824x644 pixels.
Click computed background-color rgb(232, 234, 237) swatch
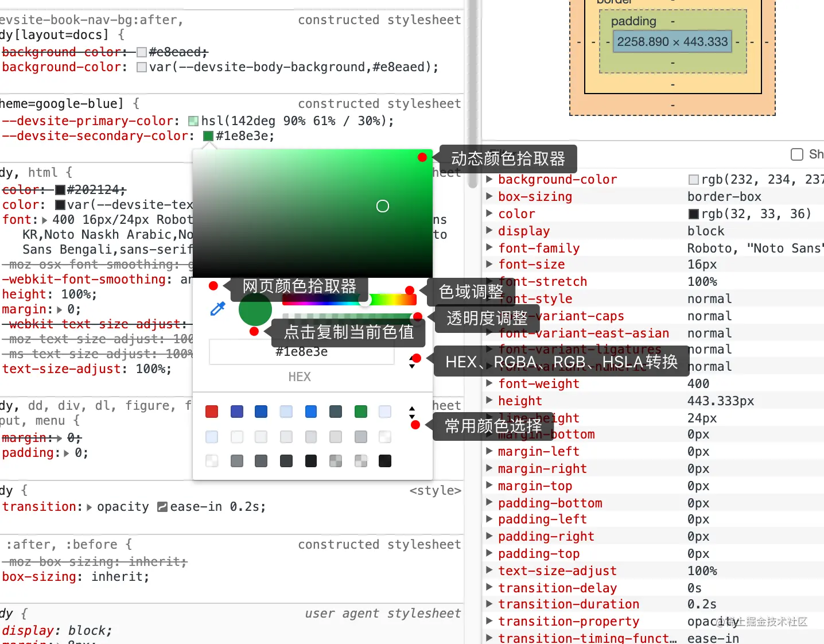point(694,180)
